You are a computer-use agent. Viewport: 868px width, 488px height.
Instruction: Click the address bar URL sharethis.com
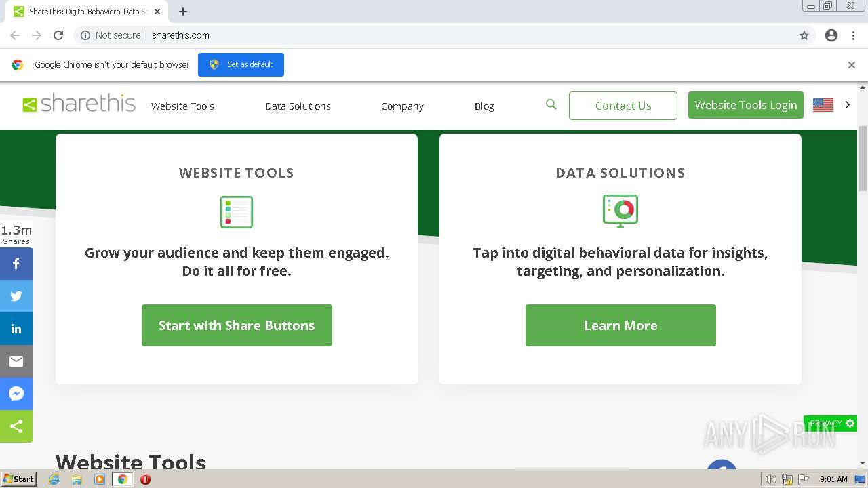coord(180,35)
